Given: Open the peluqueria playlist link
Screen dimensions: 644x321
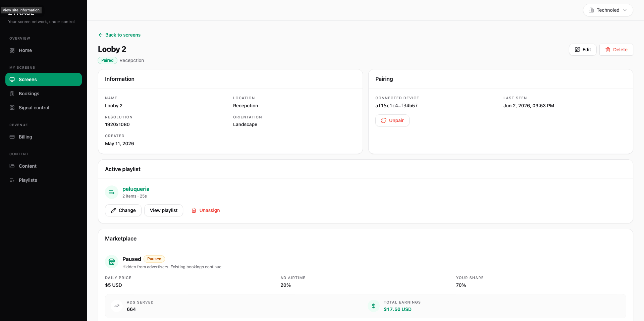Looking at the screenshot, I should point(136,189).
